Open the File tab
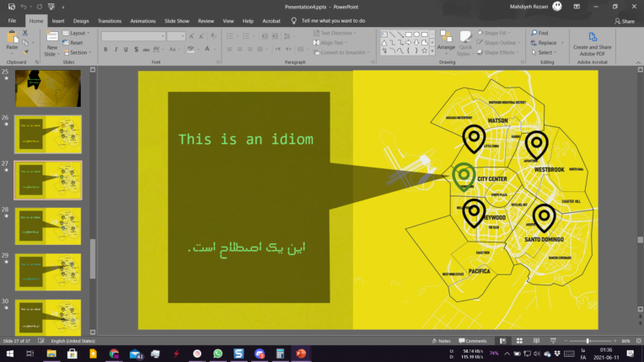 point(12,21)
